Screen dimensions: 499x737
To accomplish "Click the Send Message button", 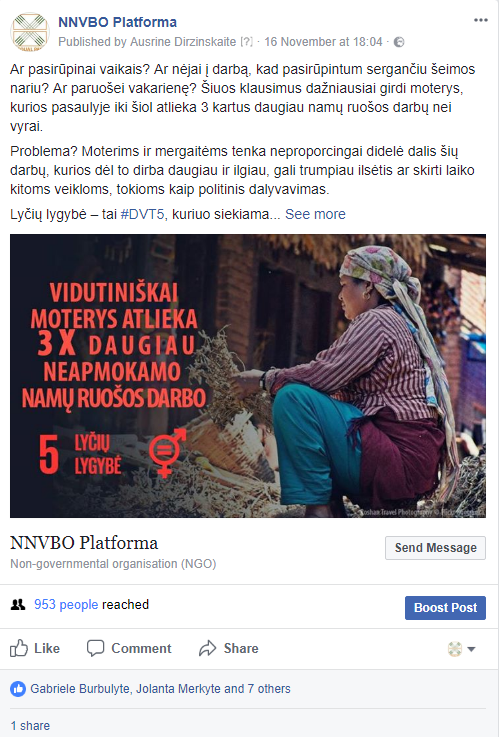I will [435, 548].
